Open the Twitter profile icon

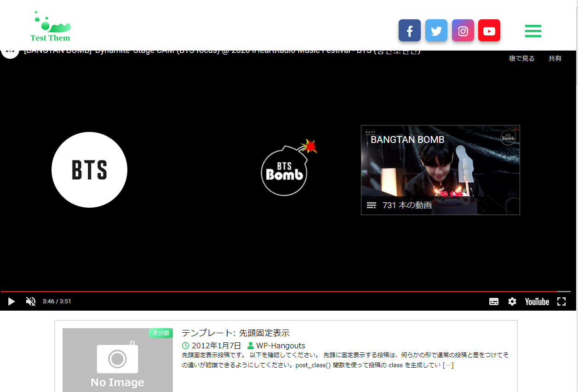(x=436, y=30)
